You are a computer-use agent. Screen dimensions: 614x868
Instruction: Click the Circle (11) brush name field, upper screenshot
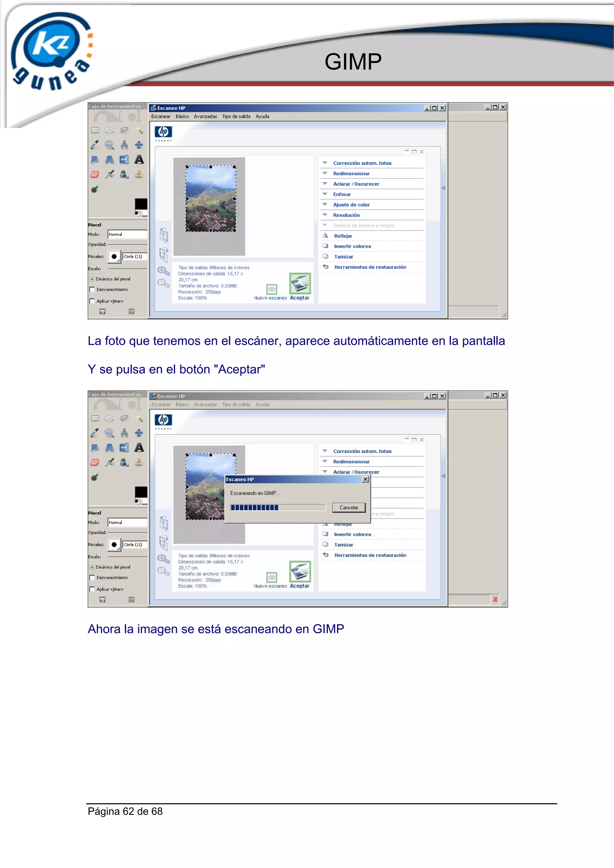click(135, 257)
